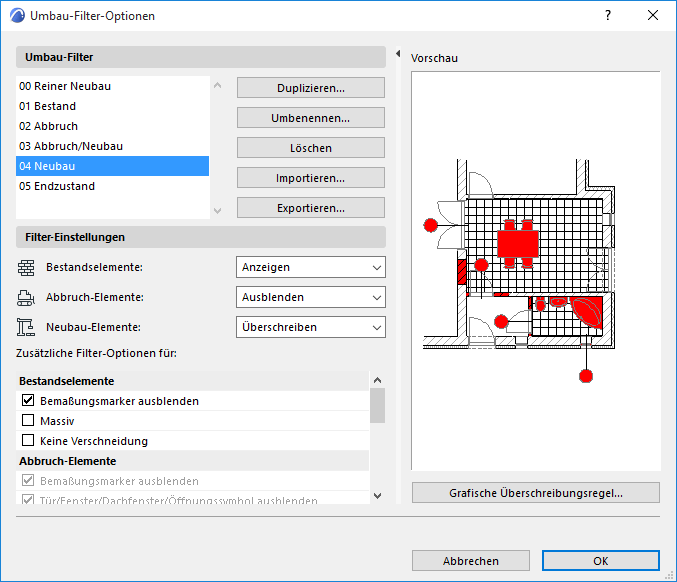Click the Archicad logo in title bar
Viewport: 677px width, 582px height.
point(17,16)
